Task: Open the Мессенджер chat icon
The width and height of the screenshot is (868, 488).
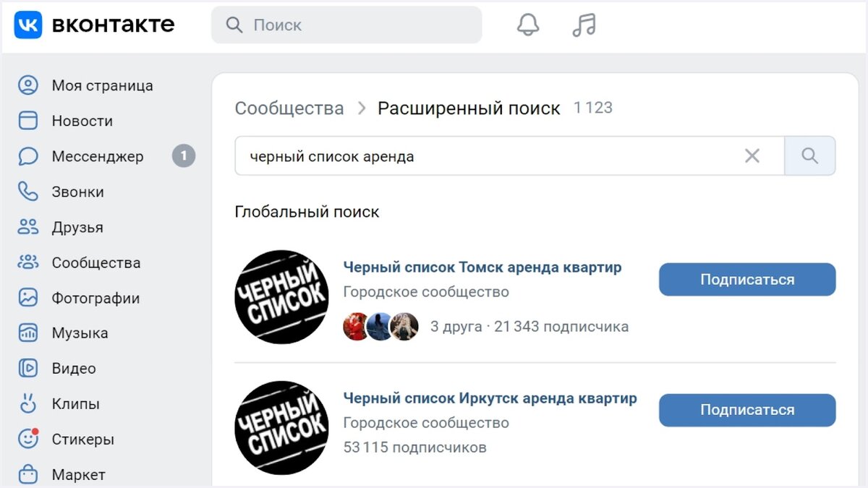Action: coord(28,156)
